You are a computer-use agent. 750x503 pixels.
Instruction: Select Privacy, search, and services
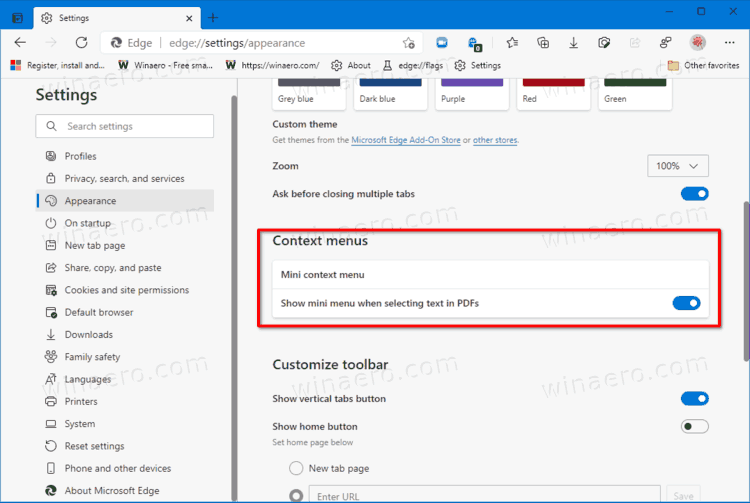click(124, 178)
